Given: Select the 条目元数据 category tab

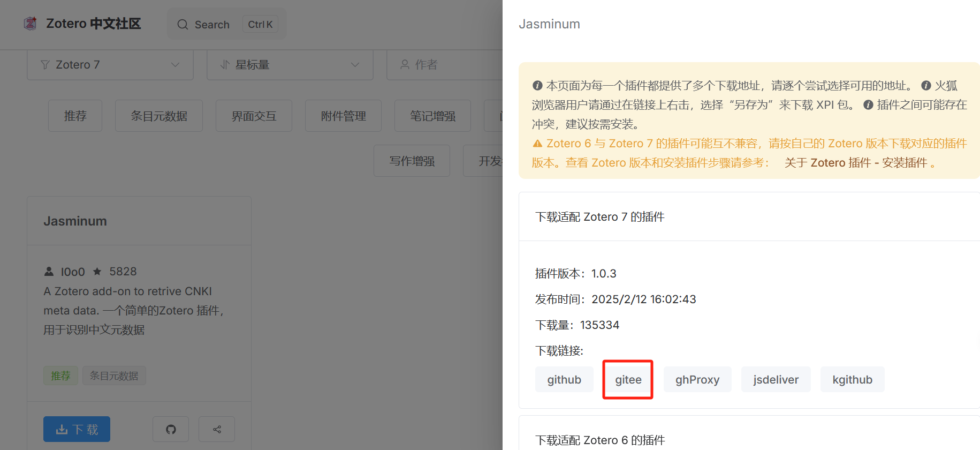Looking at the screenshot, I should click(x=159, y=116).
